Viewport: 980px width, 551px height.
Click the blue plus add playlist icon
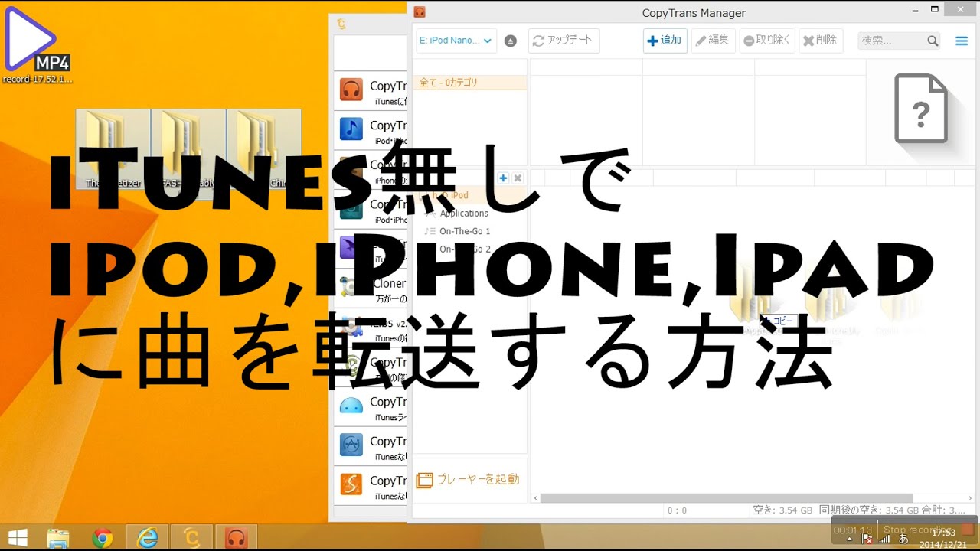[x=503, y=178]
